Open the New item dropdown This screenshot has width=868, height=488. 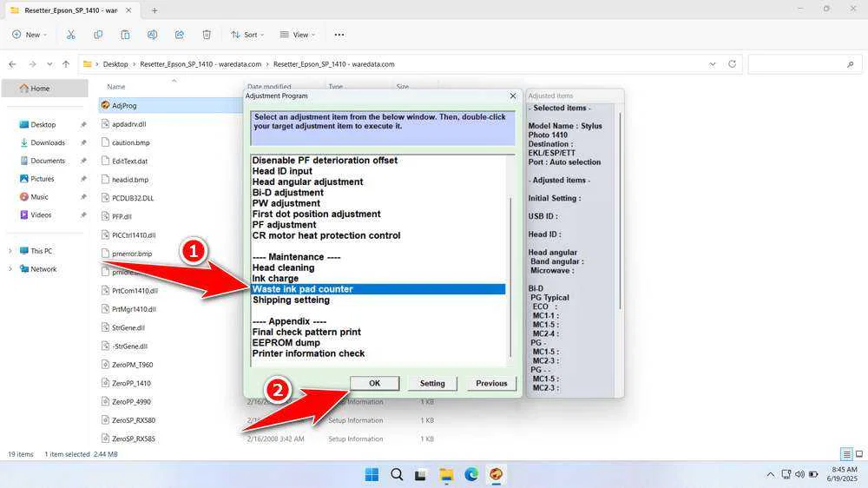click(x=30, y=35)
